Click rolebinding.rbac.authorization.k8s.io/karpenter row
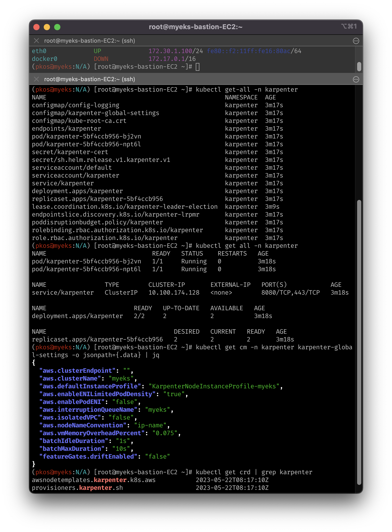 [157, 230]
